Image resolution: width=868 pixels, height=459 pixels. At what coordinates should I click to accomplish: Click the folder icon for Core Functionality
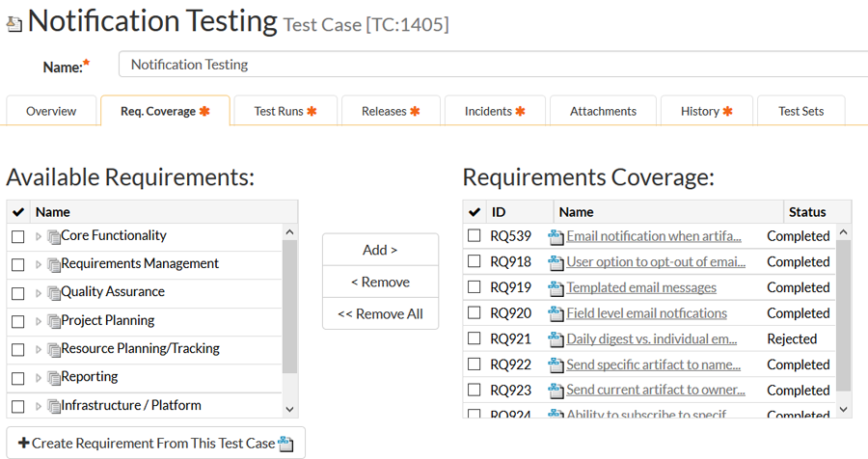pos(53,236)
